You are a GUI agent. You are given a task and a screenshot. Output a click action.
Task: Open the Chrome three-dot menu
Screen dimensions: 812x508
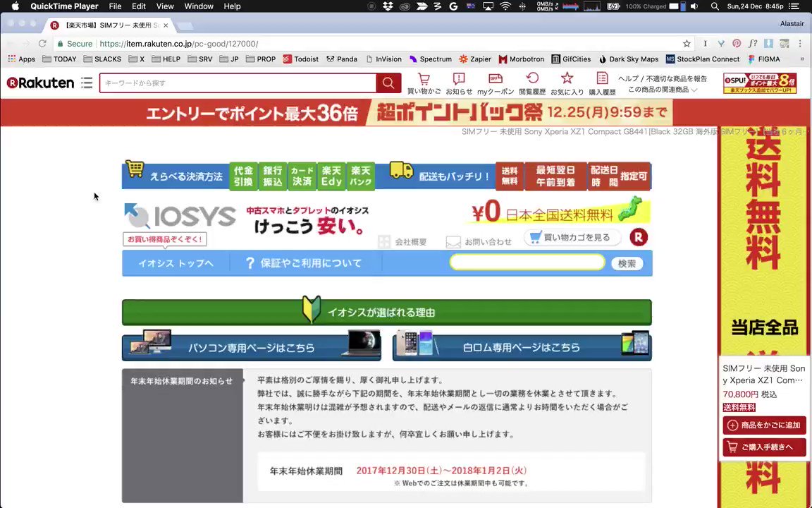(801, 44)
